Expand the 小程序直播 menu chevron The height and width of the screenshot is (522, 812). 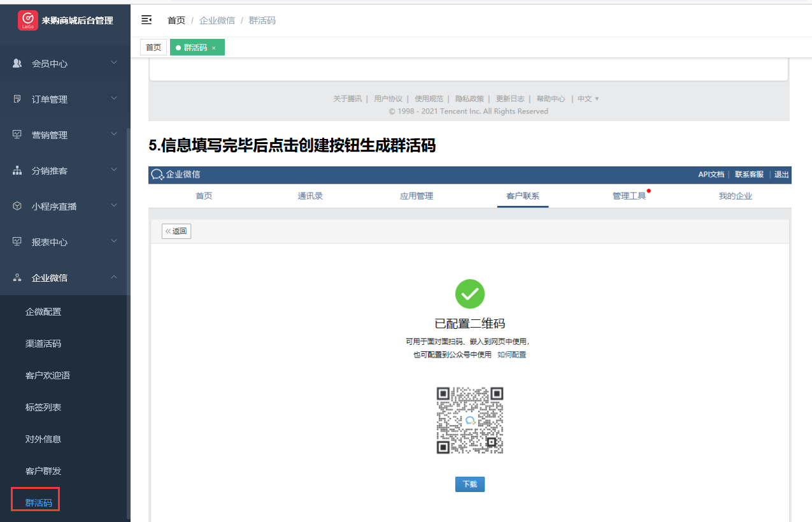114,206
